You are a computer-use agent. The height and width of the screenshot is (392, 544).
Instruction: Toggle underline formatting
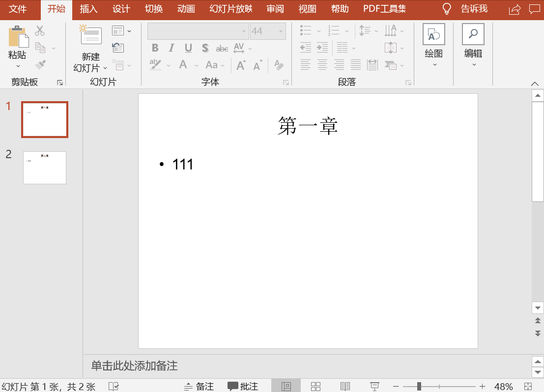tap(188, 48)
